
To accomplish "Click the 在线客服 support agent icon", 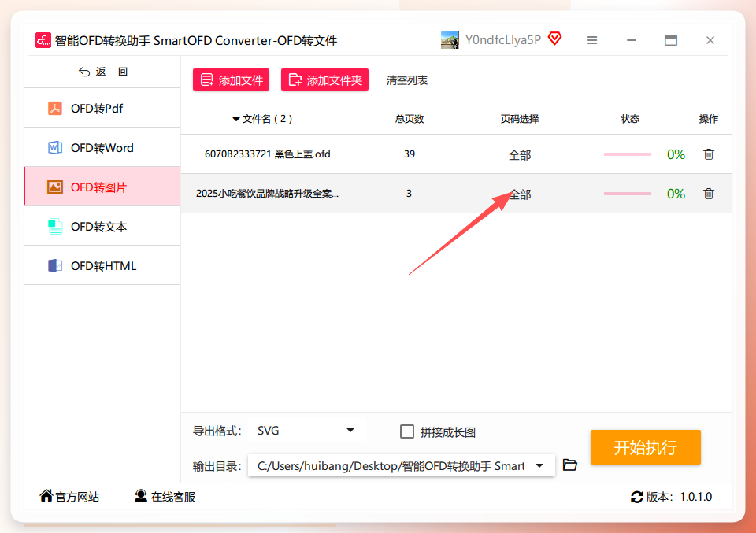I will (141, 495).
